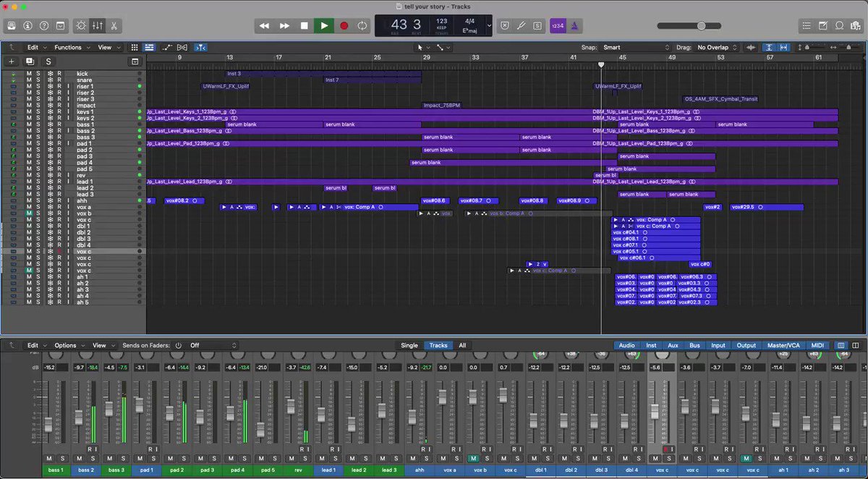Click the add track plus button
The height and width of the screenshot is (479, 868).
point(11,62)
